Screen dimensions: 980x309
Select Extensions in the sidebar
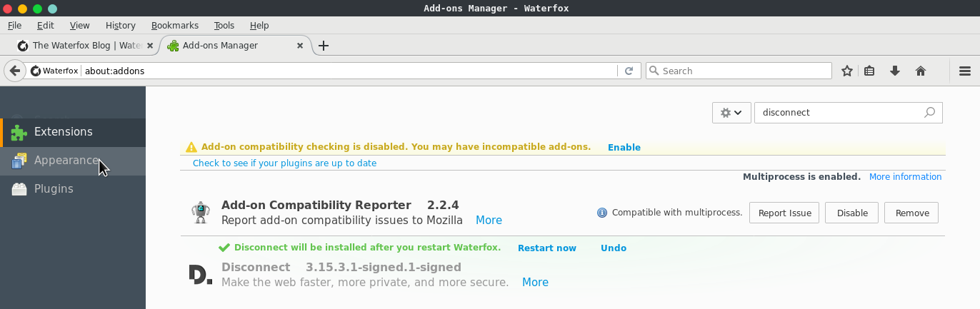(x=73, y=132)
